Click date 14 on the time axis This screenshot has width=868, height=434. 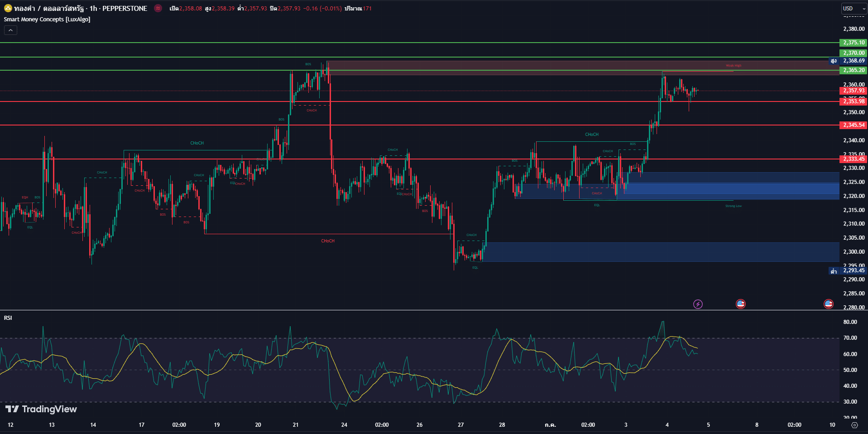pos(93,425)
